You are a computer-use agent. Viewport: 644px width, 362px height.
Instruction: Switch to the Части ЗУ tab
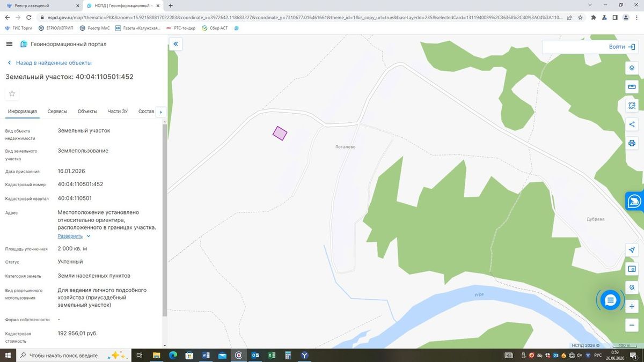coord(118,112)
